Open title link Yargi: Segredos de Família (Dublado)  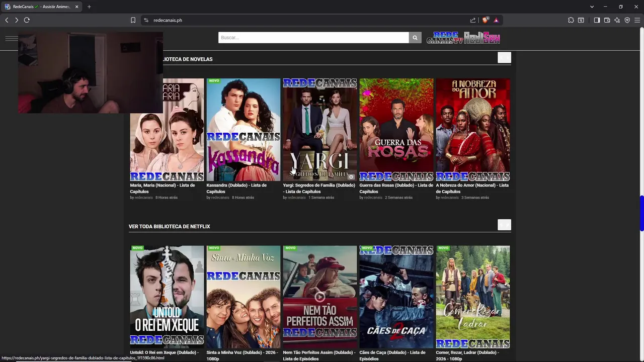pos(319,188)
